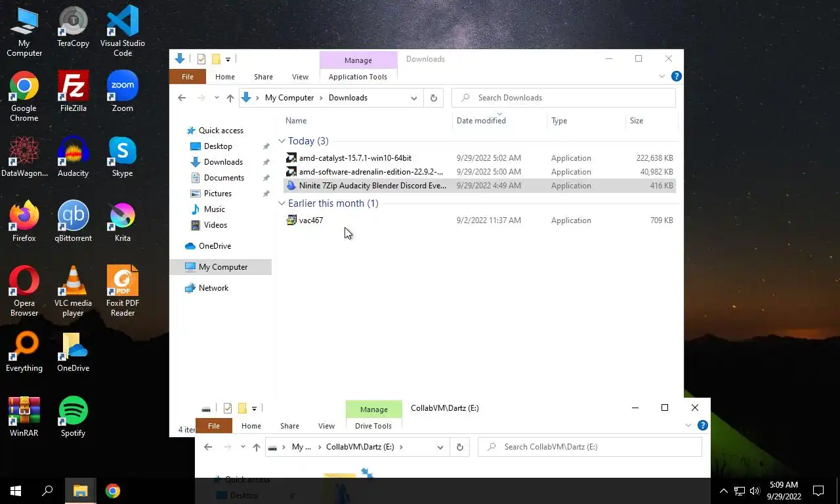Open taskbar search magnifier
The height and width of the screenshot is (504, 840).
click(47, 491)
